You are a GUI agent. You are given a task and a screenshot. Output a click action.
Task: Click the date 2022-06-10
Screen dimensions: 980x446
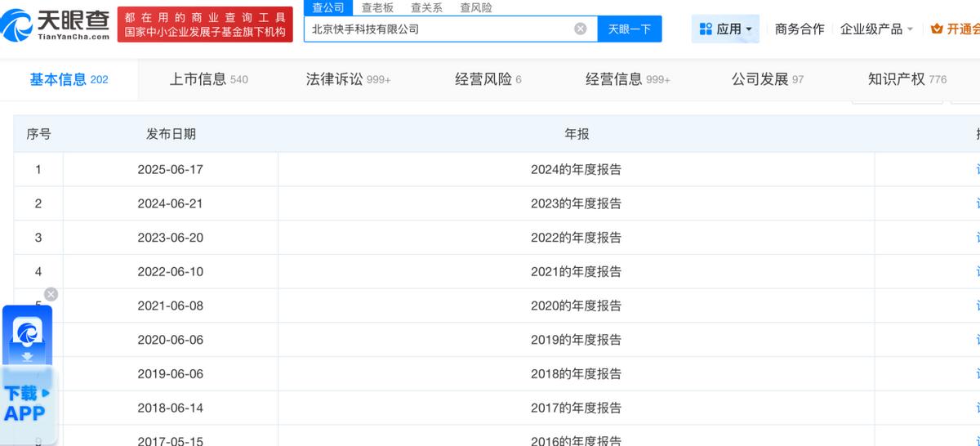pyautogui.click(x=171, y=271)
